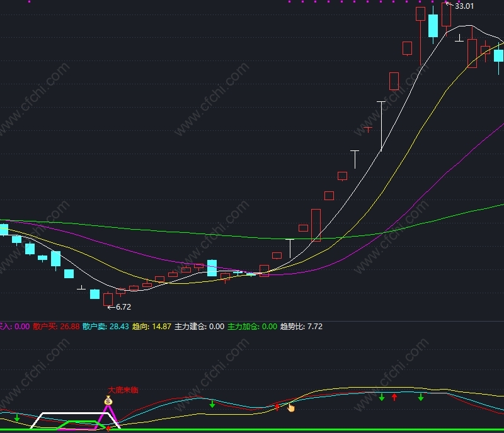Select the large cyan candlestick left of the 33.01 candle
This screenshot has height=433, width=504.
433,25
